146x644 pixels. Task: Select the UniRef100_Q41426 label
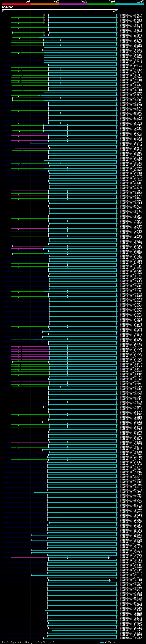(x=131, y=347)
